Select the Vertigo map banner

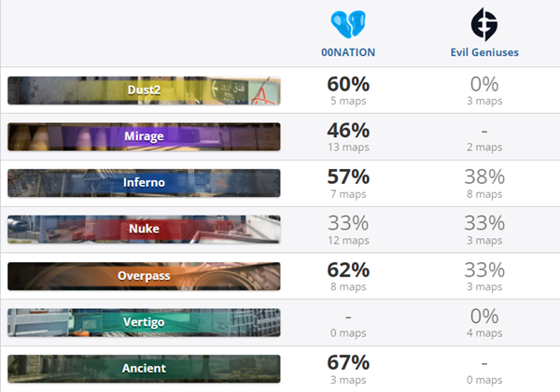click(144, 322)
